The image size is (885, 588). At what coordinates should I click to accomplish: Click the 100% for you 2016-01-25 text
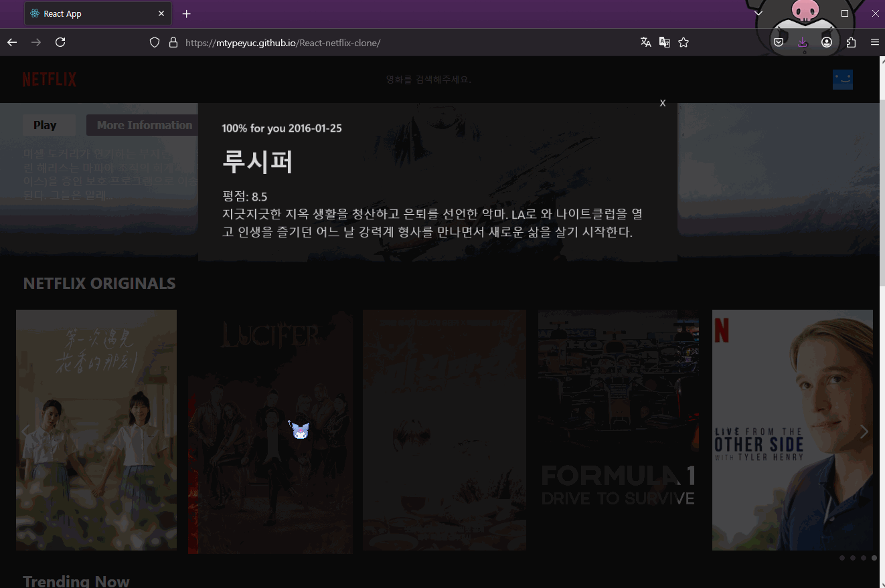[282, 128]
